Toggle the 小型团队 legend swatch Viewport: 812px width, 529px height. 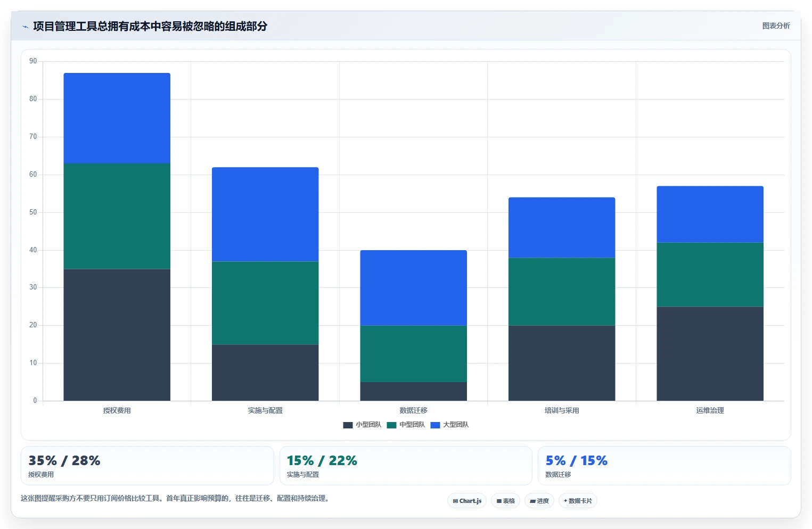(348, 425)
